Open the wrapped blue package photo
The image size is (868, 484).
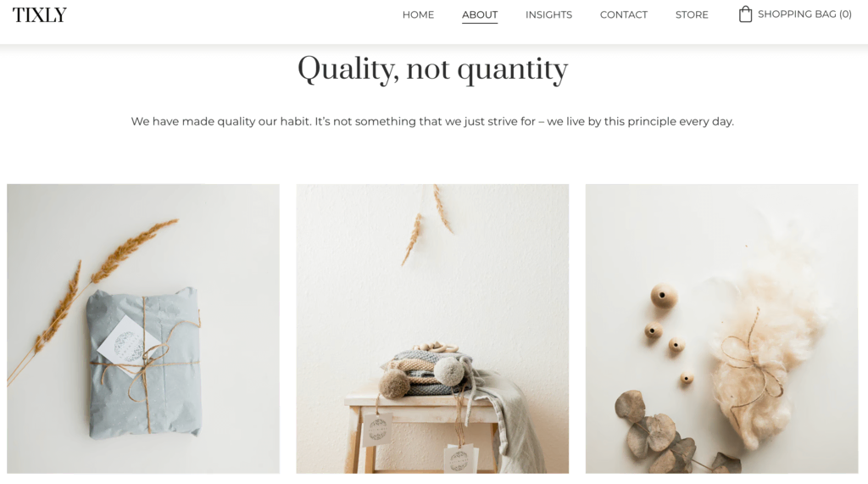[143, 328]
